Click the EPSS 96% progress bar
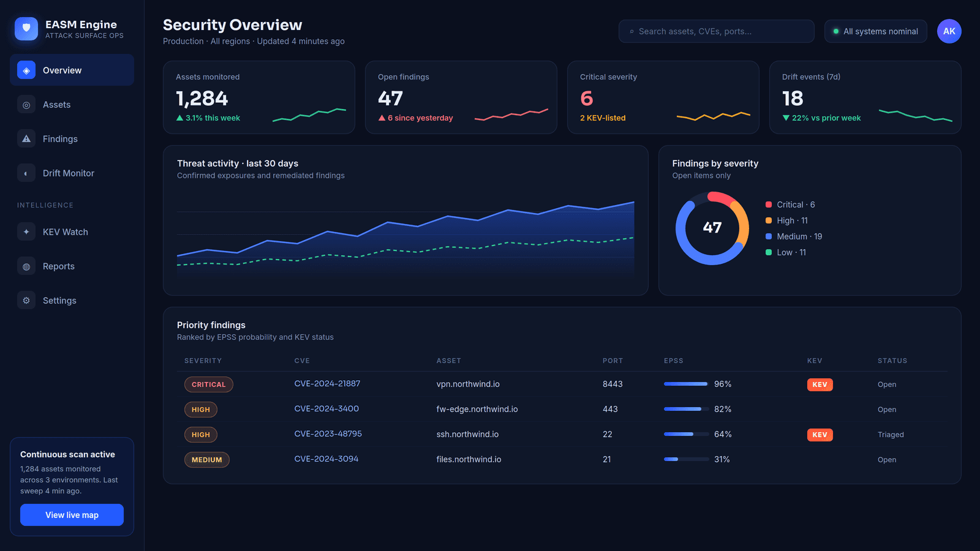Image resolution: width=980 pixels, height=551 pixels. pyautogui.click(x=686, y=384)
